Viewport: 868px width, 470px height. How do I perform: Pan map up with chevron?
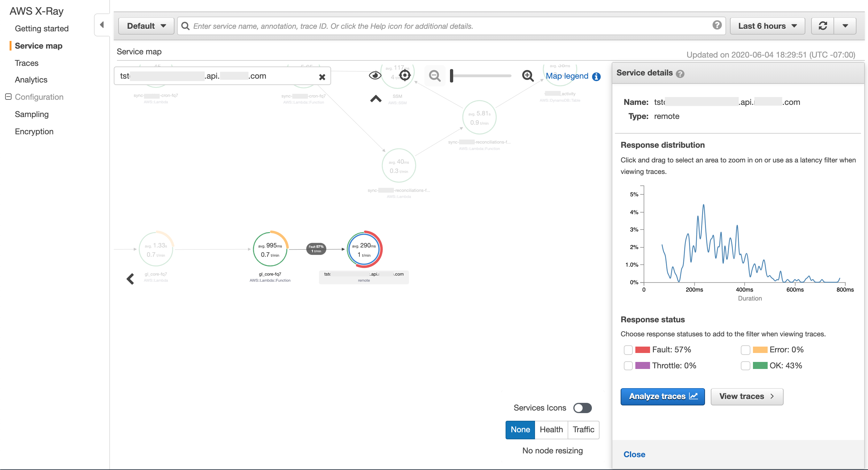[376, 98]
